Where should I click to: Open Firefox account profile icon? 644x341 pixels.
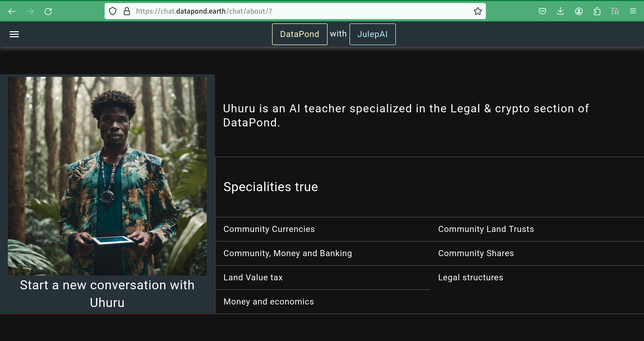coord(579,11)
